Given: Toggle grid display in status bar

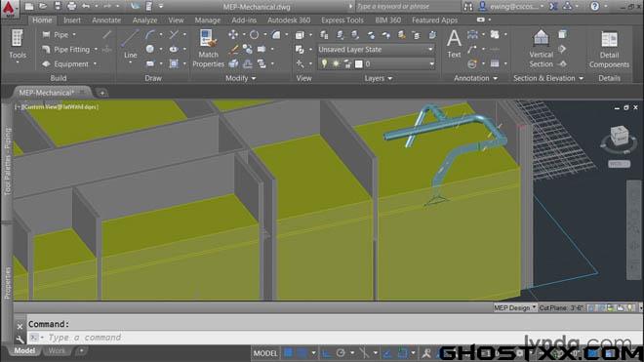Looking at the screenshot, I should 289,353.
